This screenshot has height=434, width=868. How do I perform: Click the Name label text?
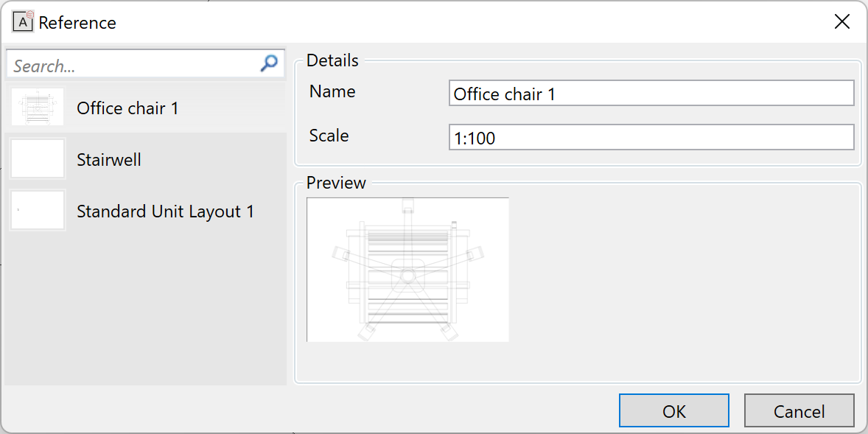(x=332, y=91)
